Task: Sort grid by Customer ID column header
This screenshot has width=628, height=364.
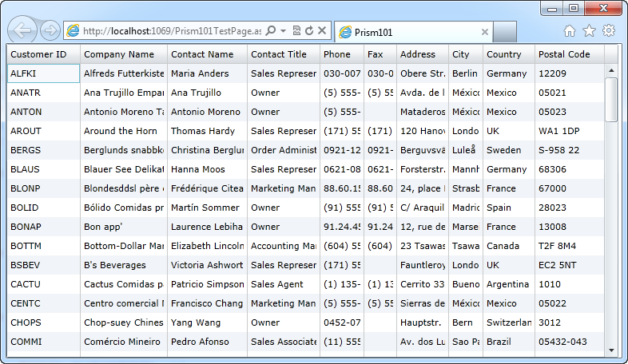Action: pos(38,54)
